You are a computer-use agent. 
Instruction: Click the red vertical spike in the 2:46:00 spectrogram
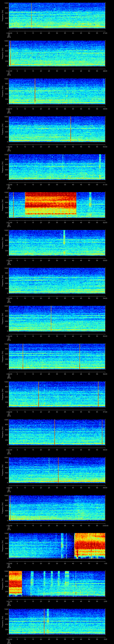point(32,16)
